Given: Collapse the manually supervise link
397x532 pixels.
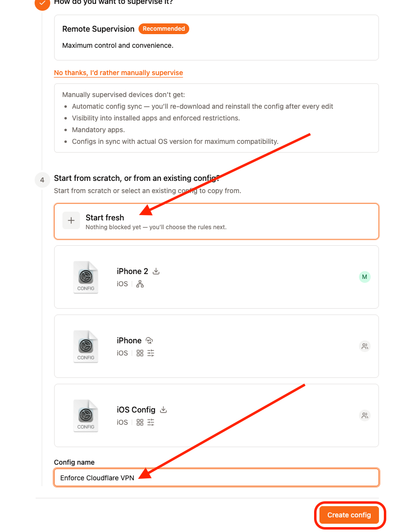Looking at the screenshot, I should coord(119,73).
